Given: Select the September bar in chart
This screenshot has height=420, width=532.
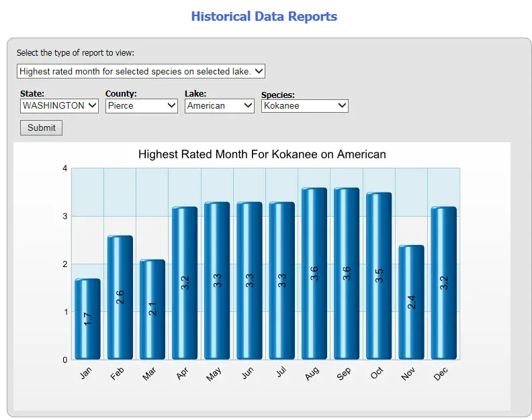Looking at the screenshot, I should (x=347, y=274).
